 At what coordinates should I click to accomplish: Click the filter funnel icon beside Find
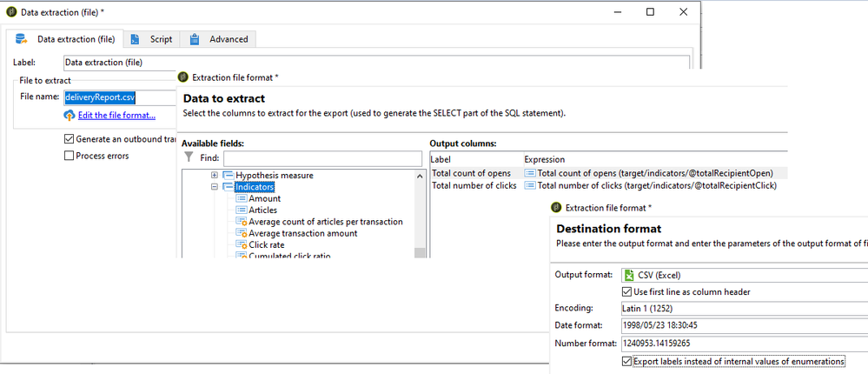coord(188,158)
